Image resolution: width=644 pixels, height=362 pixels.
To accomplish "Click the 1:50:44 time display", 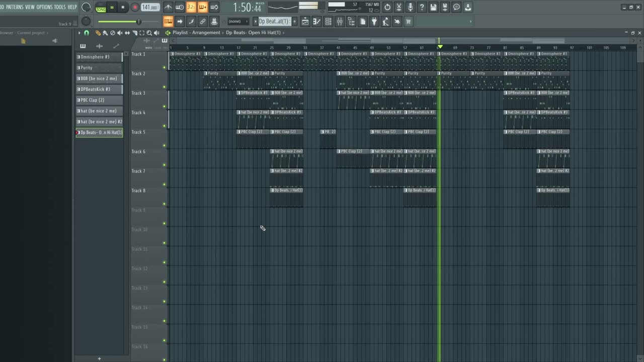I will click(x=247, y=8).
